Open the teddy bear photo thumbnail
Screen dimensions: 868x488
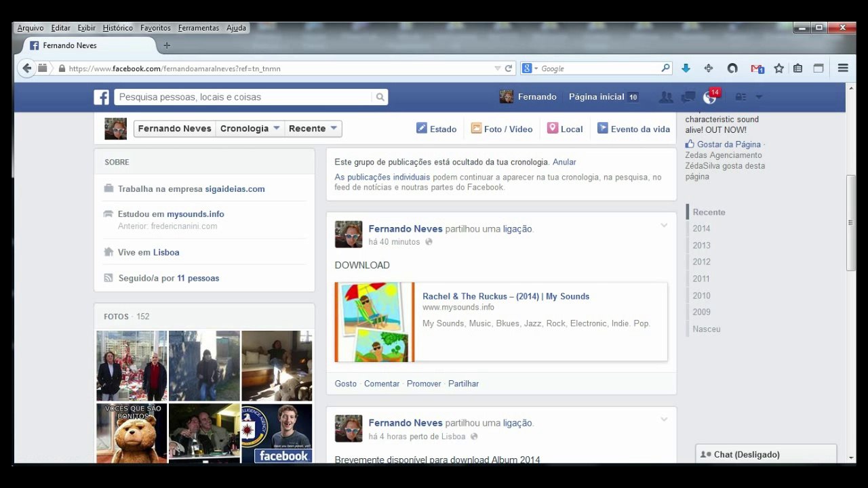(x=132, y=433)
